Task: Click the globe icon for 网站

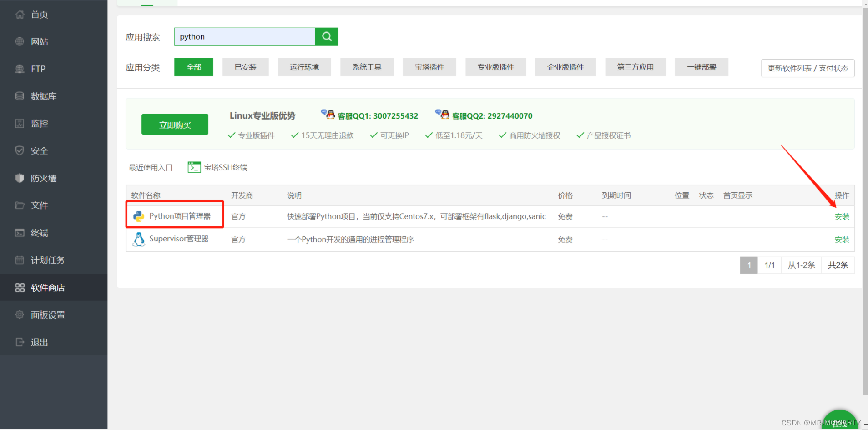Action: pos(20,41)
